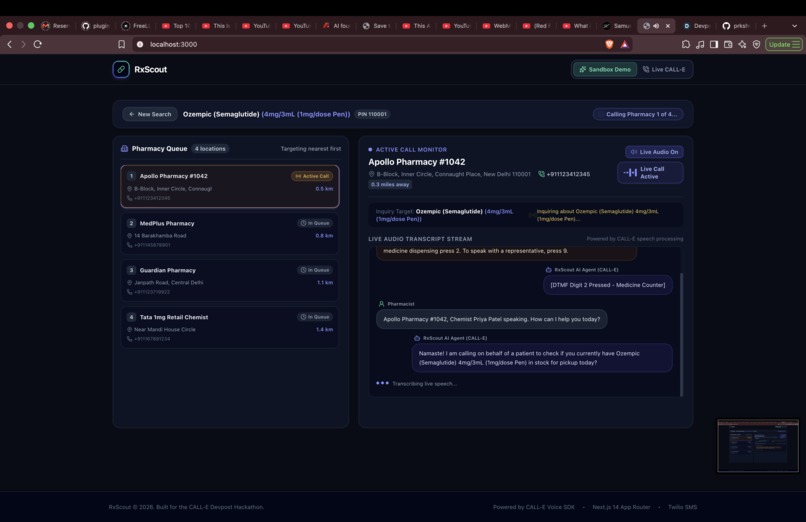
Task: Mute audio on the active tab
Action: 656,26
